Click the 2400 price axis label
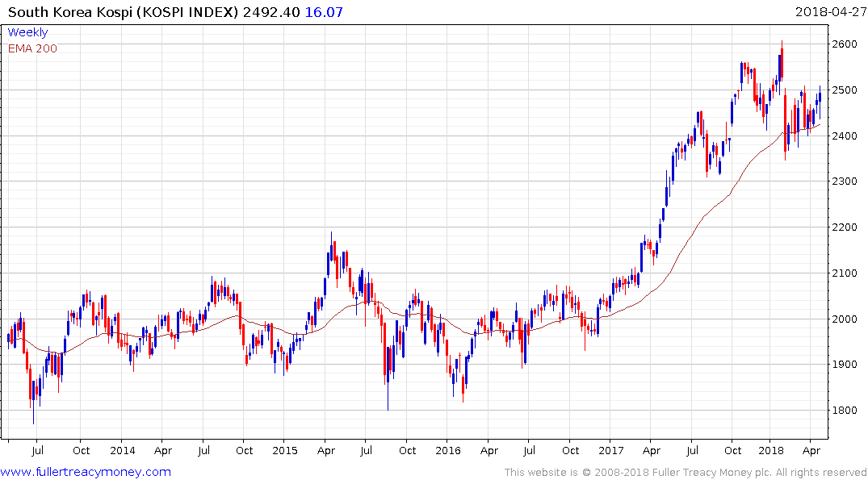868x484 pixels. [845, 136]
